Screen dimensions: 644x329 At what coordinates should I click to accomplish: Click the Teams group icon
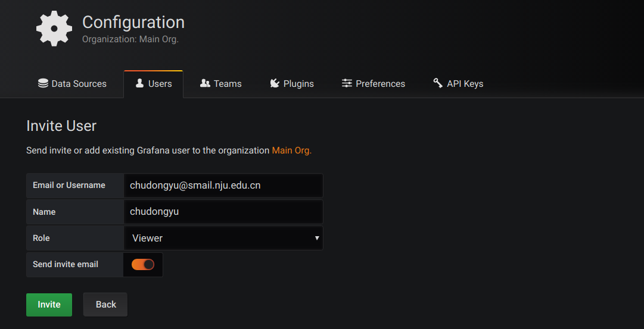pyautogui.click(x=205, y=84)
